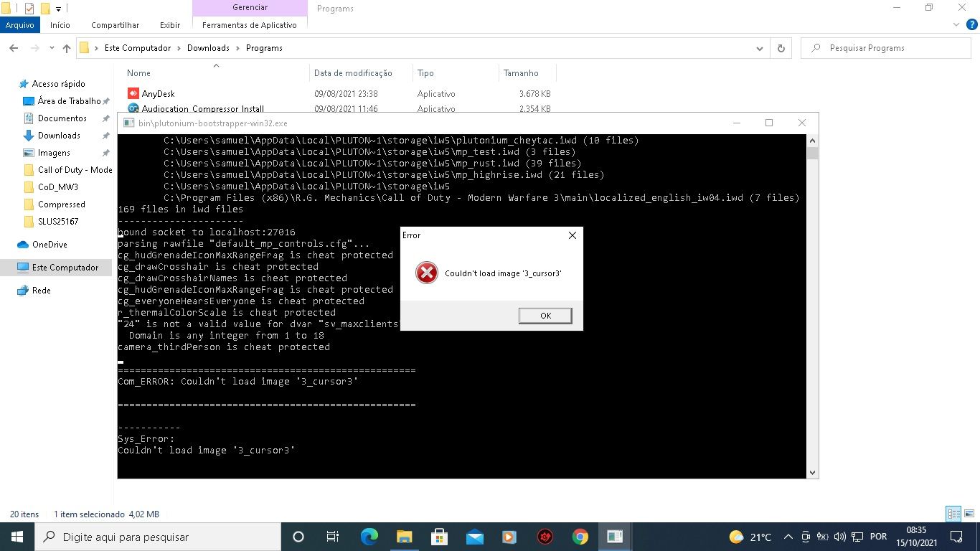Click the New Folder quick access icon

click(x=44, y=9)
